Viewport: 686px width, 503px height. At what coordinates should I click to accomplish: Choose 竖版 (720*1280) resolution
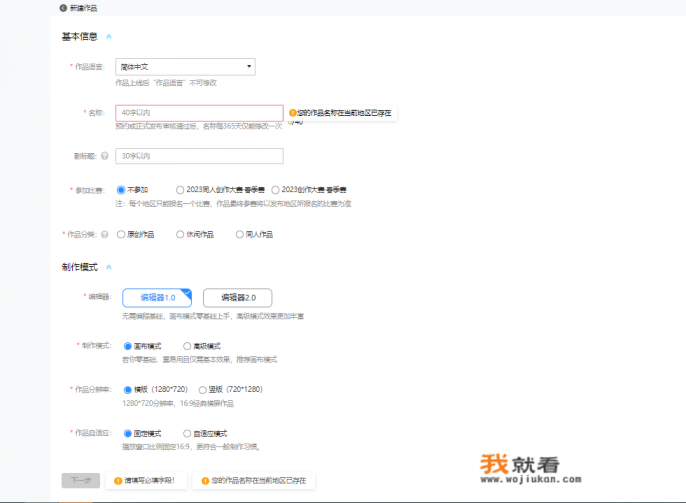point(203,390)
